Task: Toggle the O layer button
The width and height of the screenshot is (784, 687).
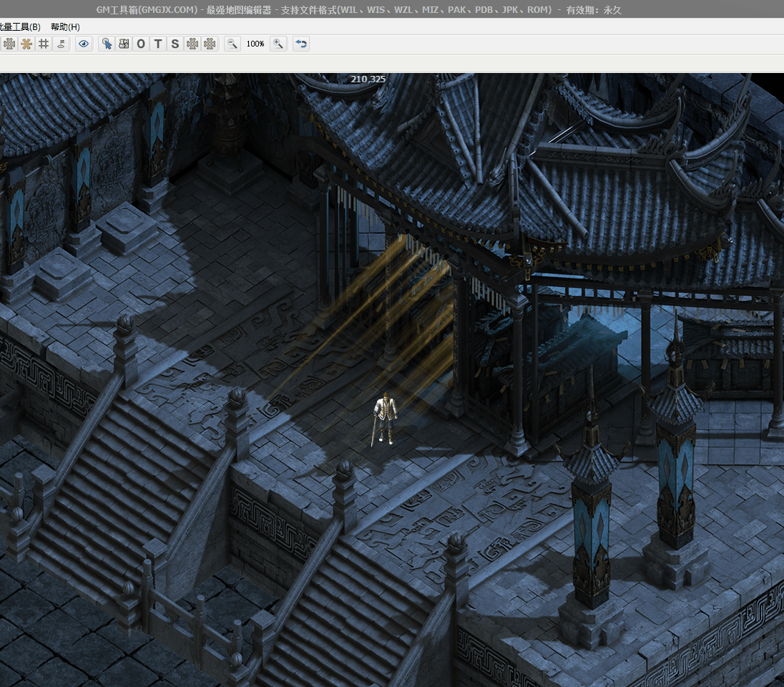Action: pyautogui.click(x=141, y=44)
